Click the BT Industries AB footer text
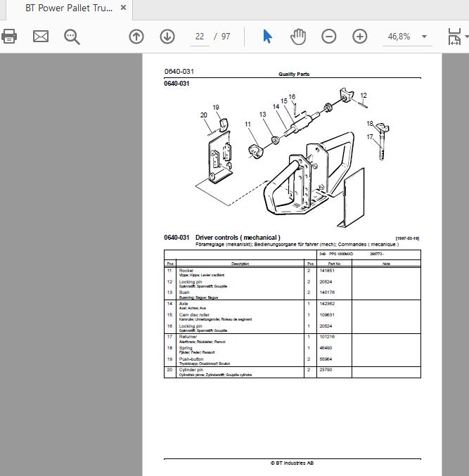469x476 pixels. coord(292,463)
